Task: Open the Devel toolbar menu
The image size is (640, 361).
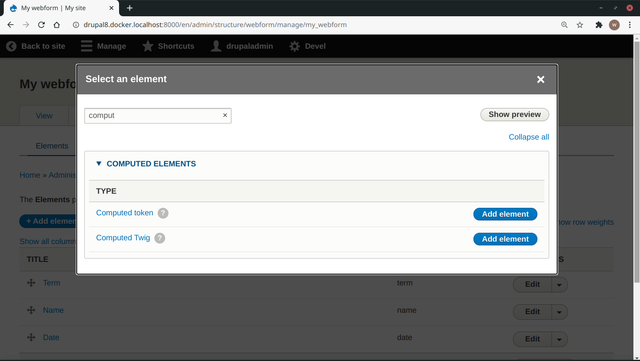Action: click(307, 46)
